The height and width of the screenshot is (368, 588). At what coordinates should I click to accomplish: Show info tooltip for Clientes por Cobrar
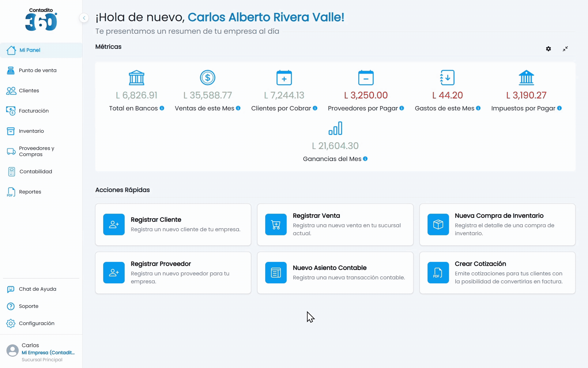click(x=315, y=108)
